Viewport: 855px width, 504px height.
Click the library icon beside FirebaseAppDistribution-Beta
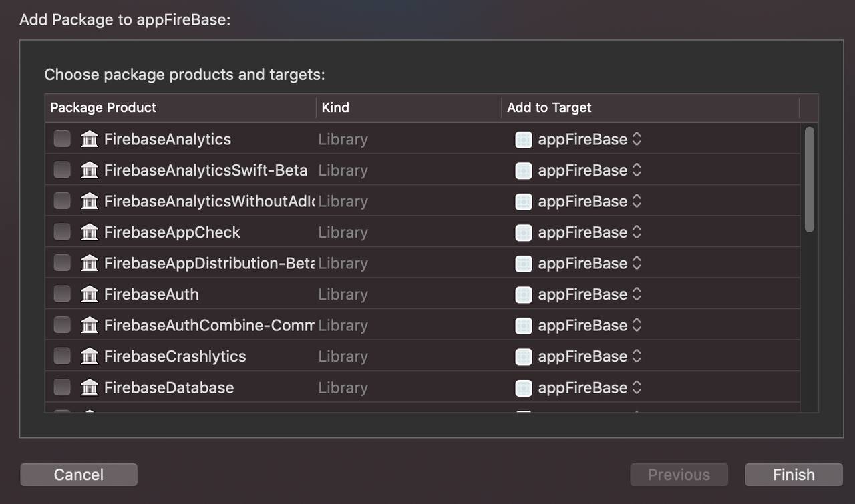coord(90,263)
